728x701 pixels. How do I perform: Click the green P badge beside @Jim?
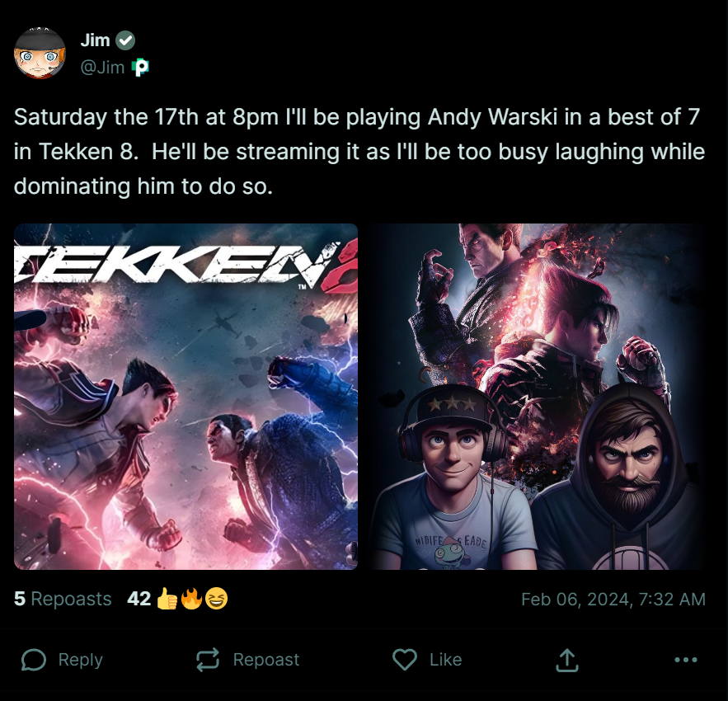point(140,68)
